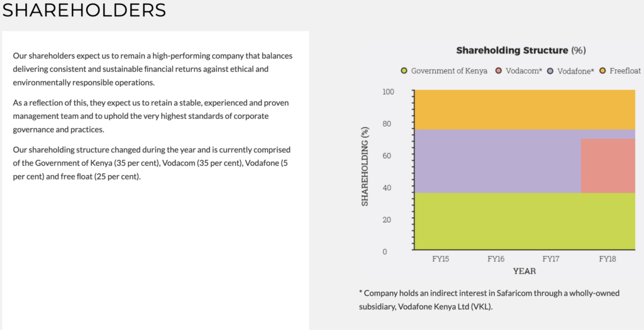Click the FY16 axis label

(496, 259)
